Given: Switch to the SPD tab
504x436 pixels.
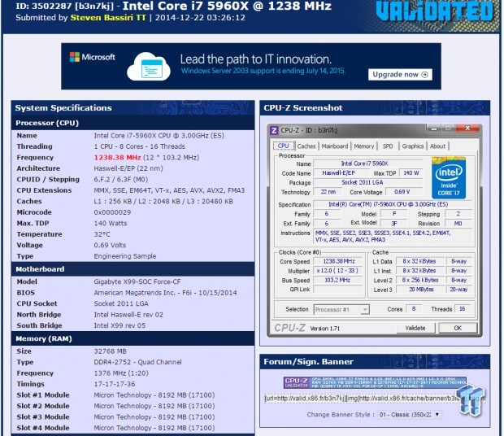Looking at the screenshot, I should click(x=388, y=146).
